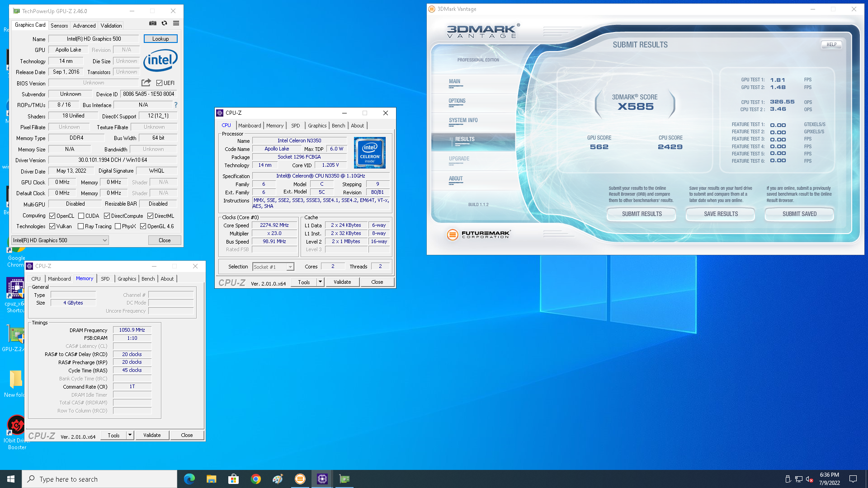Toggle the CUDA checkbox
868x488 pixels.
click(81, 216)
